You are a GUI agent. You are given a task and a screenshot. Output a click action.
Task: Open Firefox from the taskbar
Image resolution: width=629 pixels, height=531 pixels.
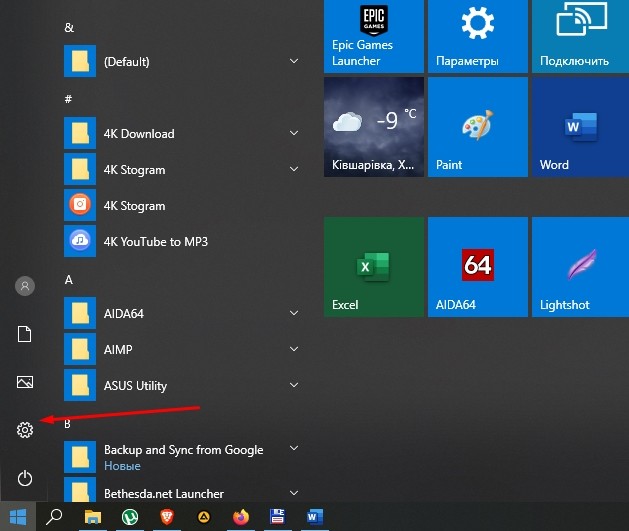point(241,517)
